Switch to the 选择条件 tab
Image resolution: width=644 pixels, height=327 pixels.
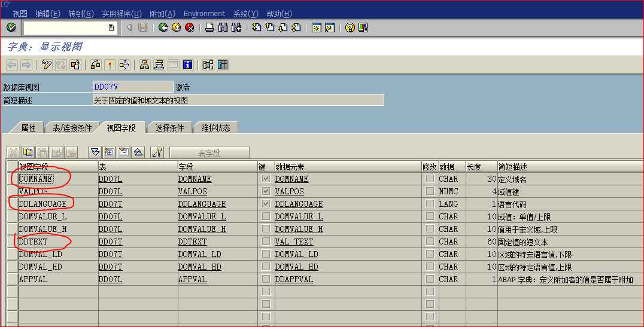click(169, 128)
